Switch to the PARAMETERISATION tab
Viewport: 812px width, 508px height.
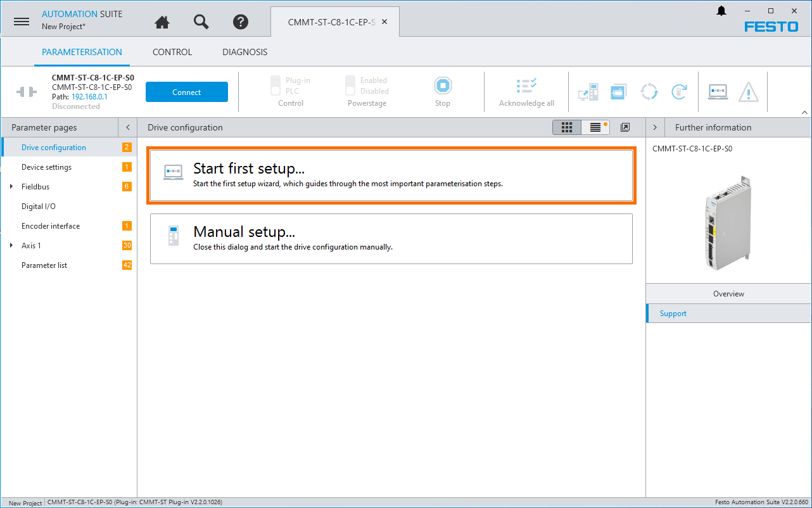tap(82, 52)
